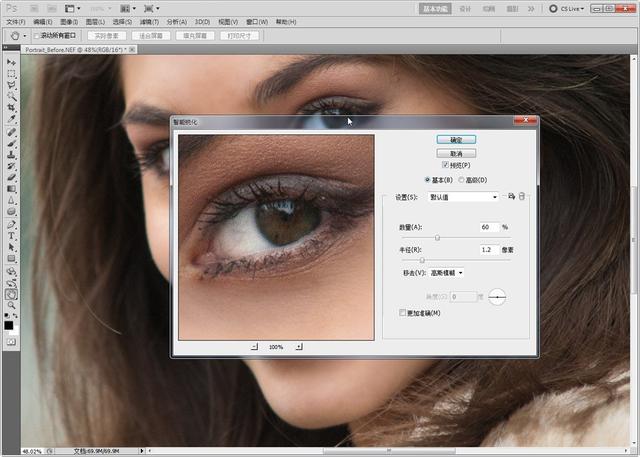
Task: Click the Photoshop Ps logo
Action: 12,8
